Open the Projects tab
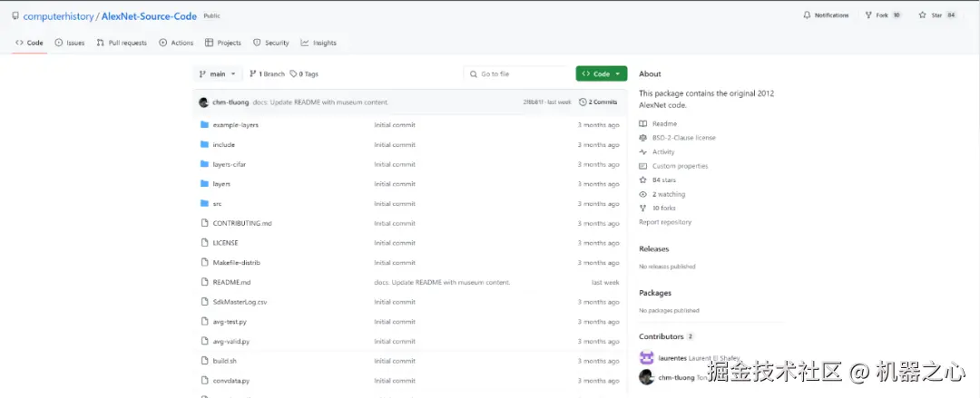The image size is (980, 398). 223,44
